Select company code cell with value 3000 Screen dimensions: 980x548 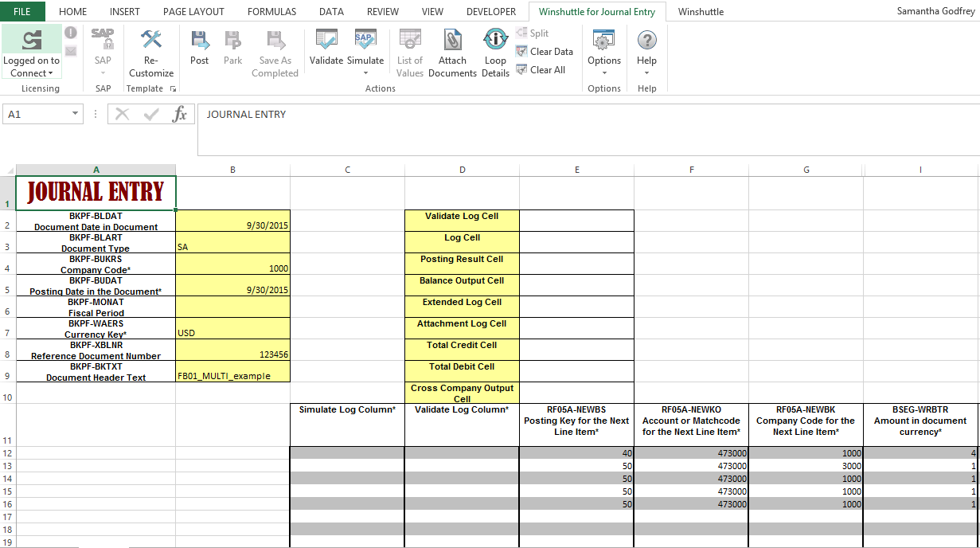pos(806,466)
